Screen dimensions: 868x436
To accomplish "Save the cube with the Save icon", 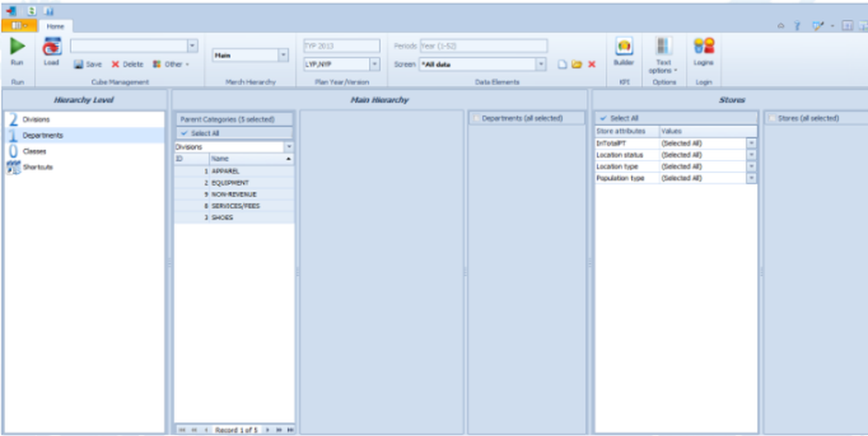I will coord(79,64).
